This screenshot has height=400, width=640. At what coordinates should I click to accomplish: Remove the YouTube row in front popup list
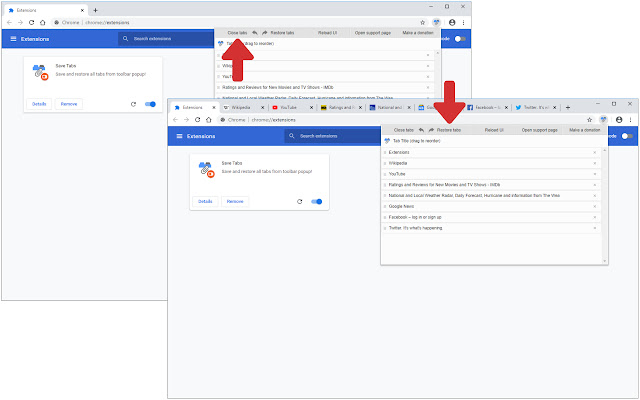point(594,174)
